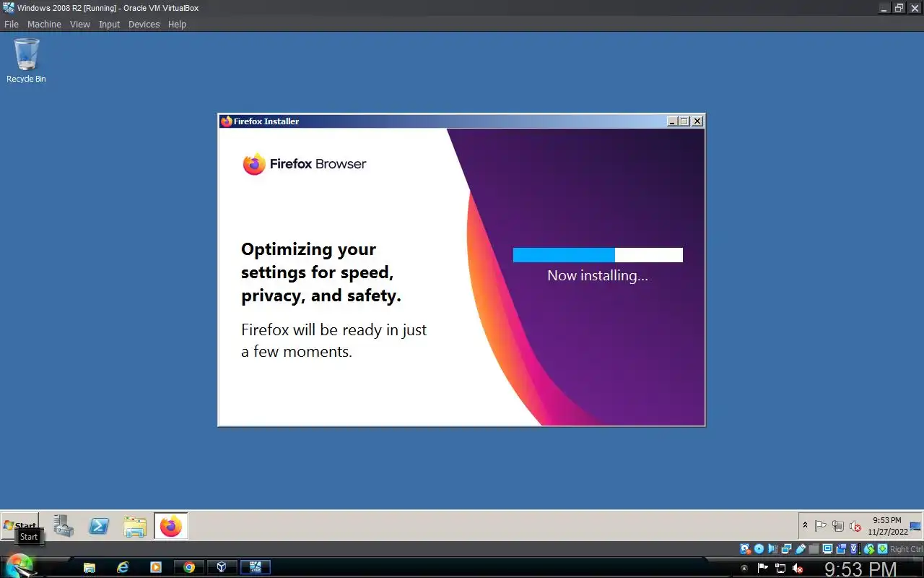This screenshot has height=578, width=924.
Task: Click host Action Center flag icon
Action: (762, 568)
